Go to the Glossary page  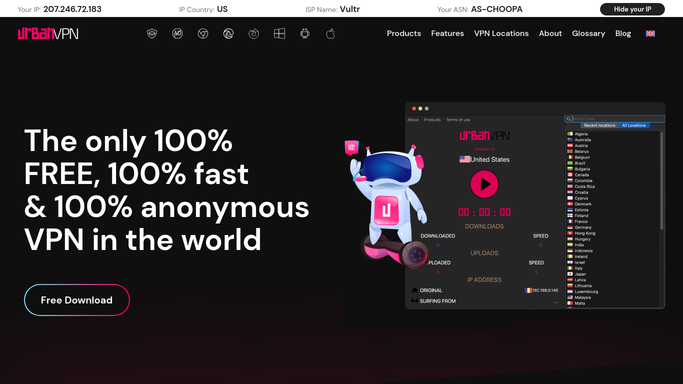pyautogui.click(x=588, y=34)
